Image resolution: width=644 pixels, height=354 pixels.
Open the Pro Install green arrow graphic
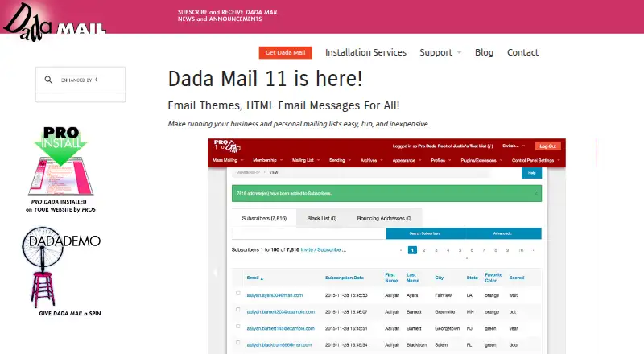[61, 160]
